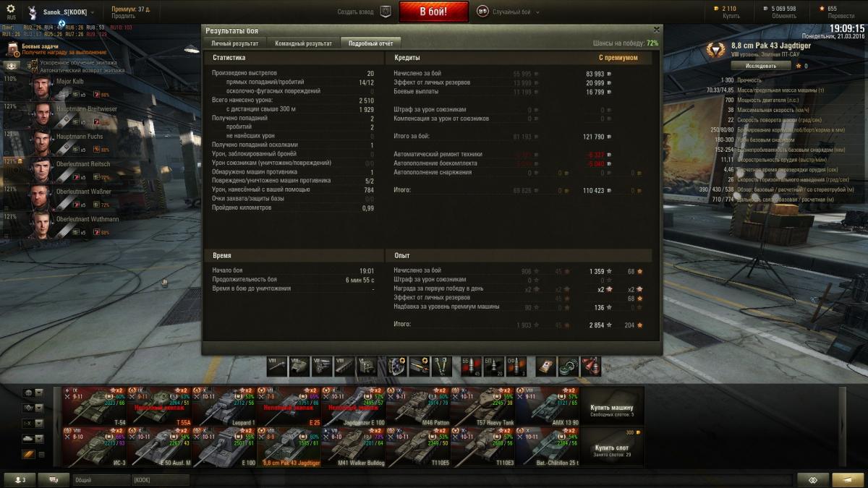
Task: Open the settings gear menu
Action: click(x=10, y=8)
